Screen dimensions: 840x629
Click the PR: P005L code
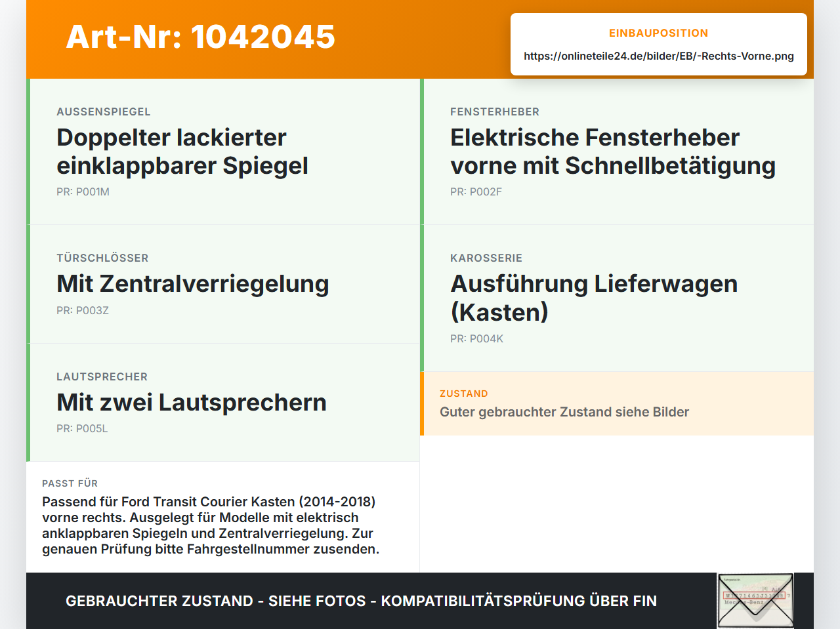[82, 428]
